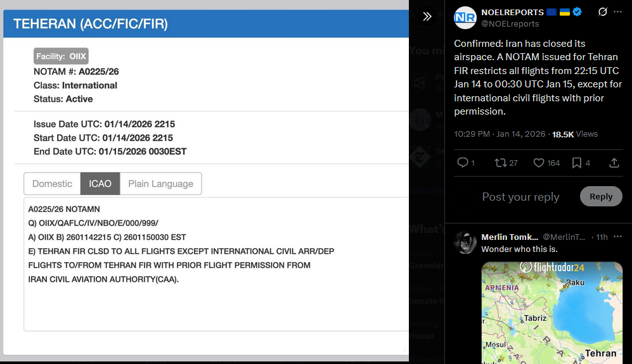The image size is (632, 364).
Task: Click the 10:29 PM · Jan 14, 2026 timestamp
Action: 500,134
